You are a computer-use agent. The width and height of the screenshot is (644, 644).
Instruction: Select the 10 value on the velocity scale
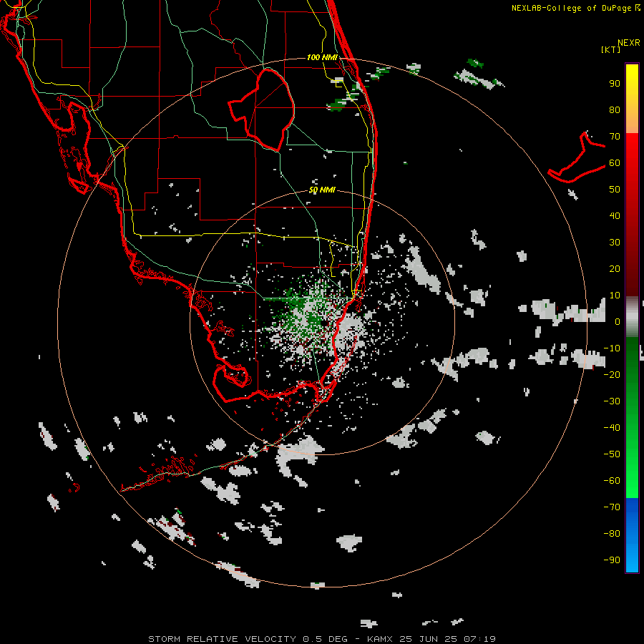click(x=615, y=296)
